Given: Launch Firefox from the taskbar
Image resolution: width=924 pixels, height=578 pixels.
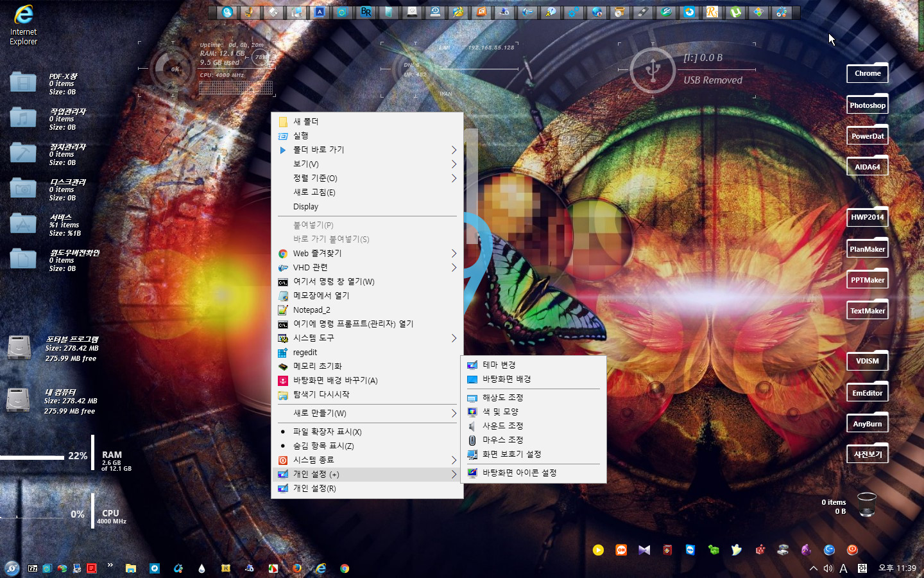Looking at the screenshot, I should [296, 568].
